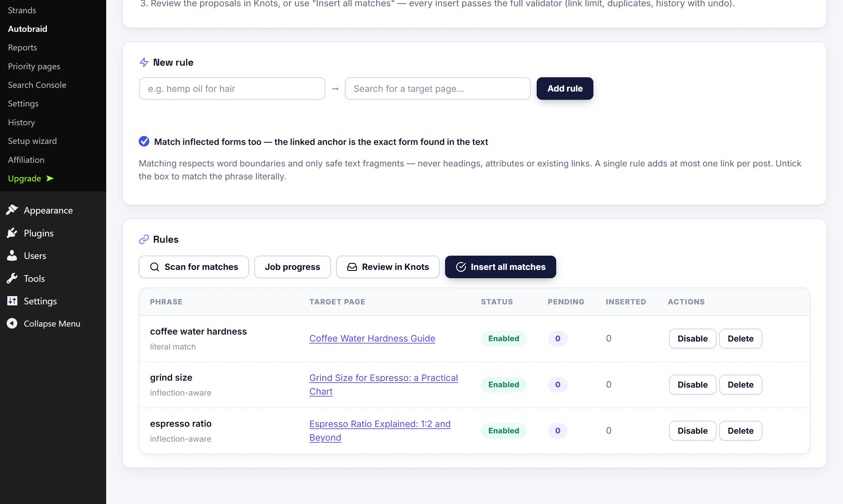Disable the espresso ratio rule
Image resolution: width=843 pixels, height=504 pixels.
point(692,431)
